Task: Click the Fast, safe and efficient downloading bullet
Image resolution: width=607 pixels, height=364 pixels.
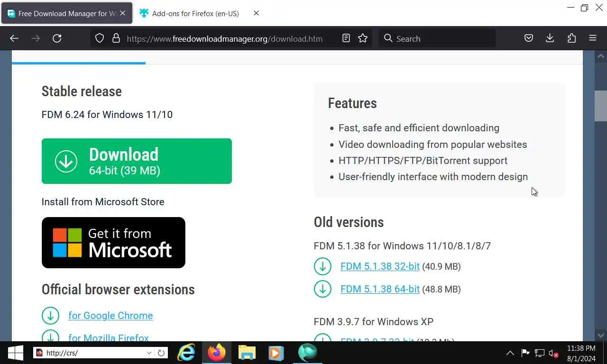Action: [419, 128]
